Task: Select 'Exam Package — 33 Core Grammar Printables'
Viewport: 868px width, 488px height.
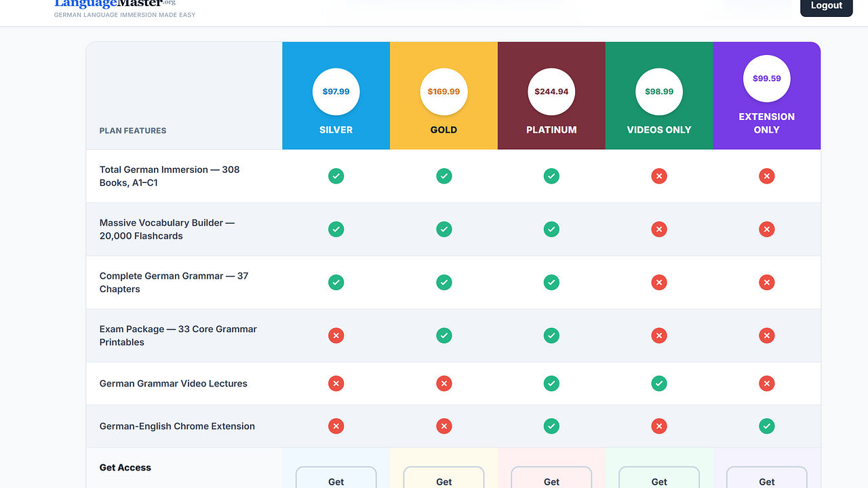Action: tap(178, 335)
